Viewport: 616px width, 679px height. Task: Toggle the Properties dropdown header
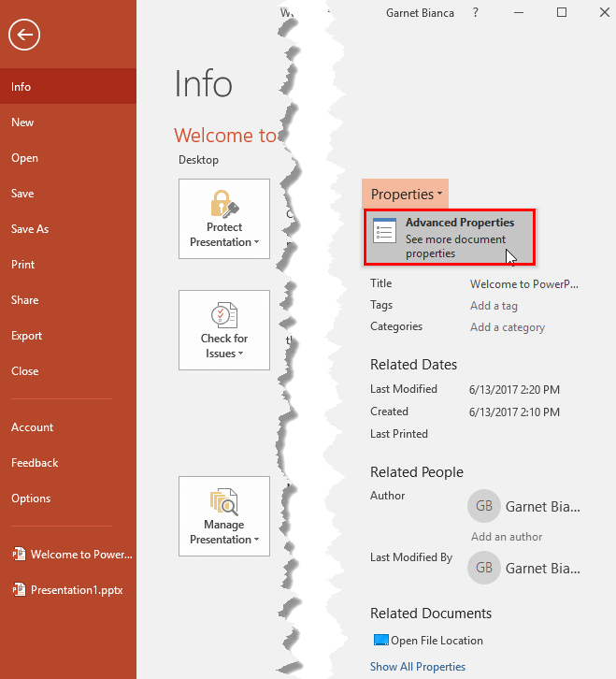tap(405, 194)
